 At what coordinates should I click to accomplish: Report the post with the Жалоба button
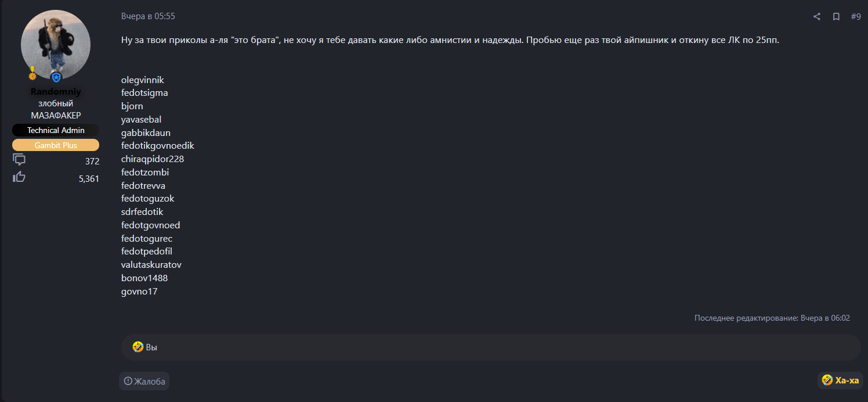tap(144, 381)
